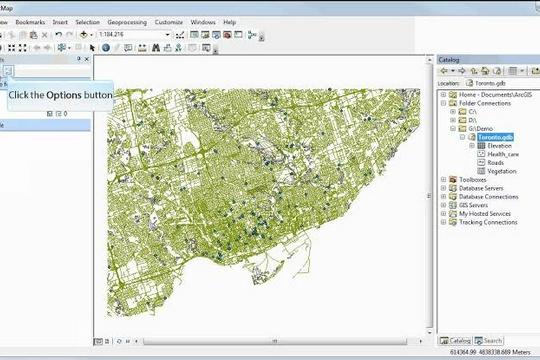
Task: Click the Add Data button
Action: (x=84, y=34)
